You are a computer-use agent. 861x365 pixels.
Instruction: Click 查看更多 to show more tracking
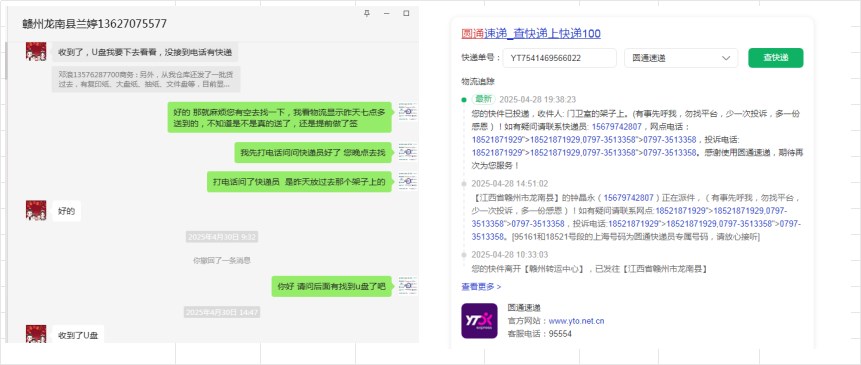click(x=481, y=287)
